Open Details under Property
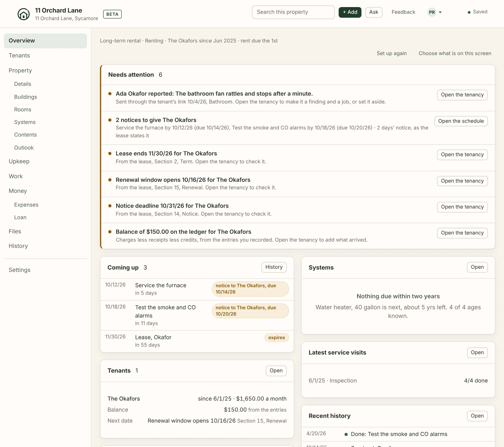This screenshot has height=447, width=504. point(23,84)
